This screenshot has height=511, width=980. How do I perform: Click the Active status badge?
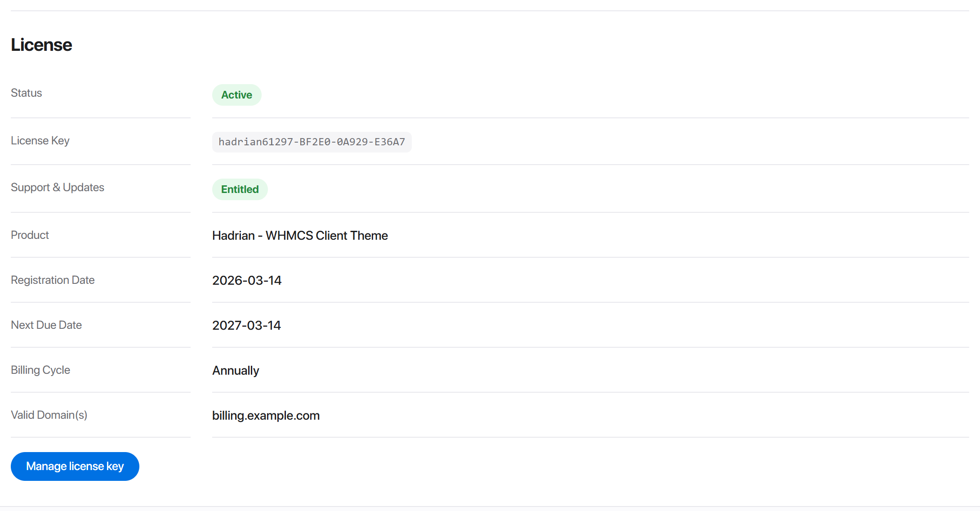click(237, 95)
